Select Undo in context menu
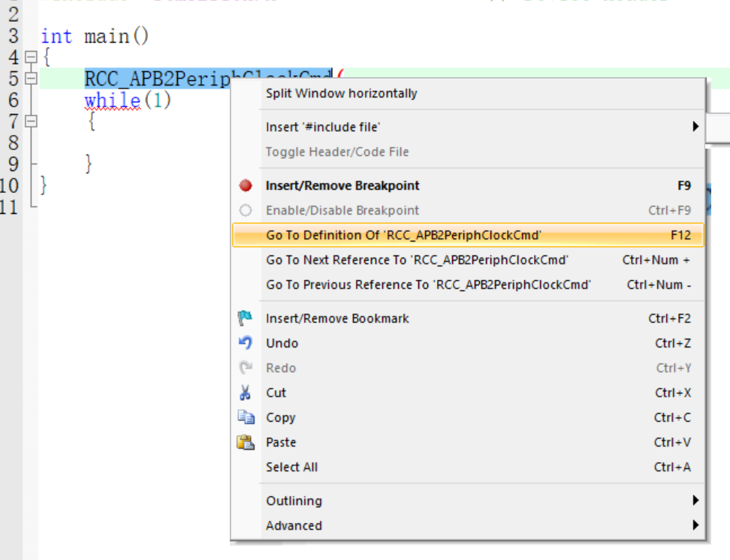The width and height of the screenshot is (730, 560). tap(469, 343)
